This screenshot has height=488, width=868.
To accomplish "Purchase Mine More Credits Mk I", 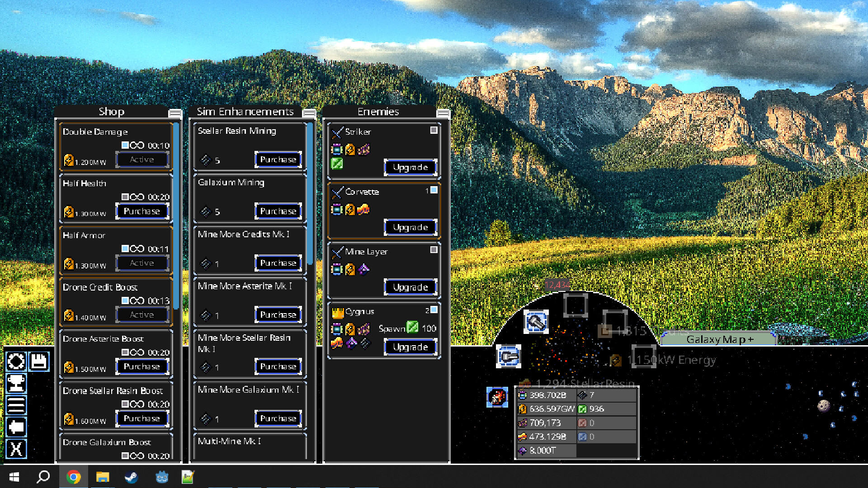I will pos(278,263).
